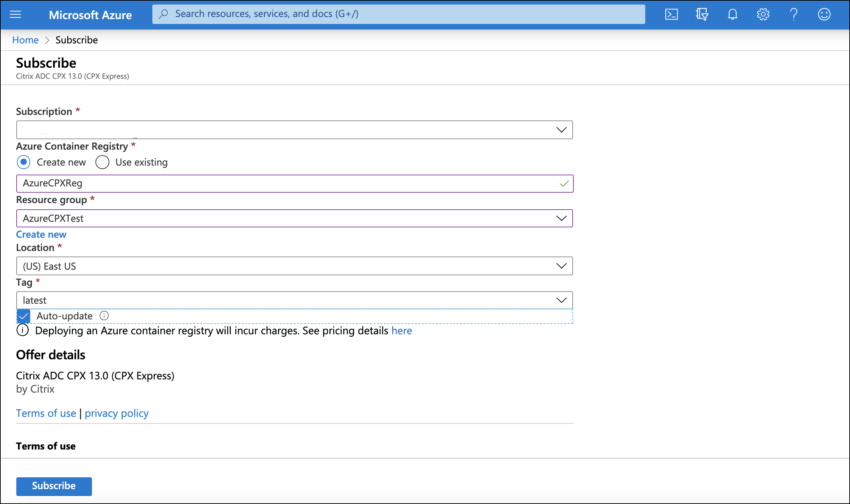The height and width of the screenshot is (504, 850).
Task: Click the Auto-update info icon
Action: 104,316
